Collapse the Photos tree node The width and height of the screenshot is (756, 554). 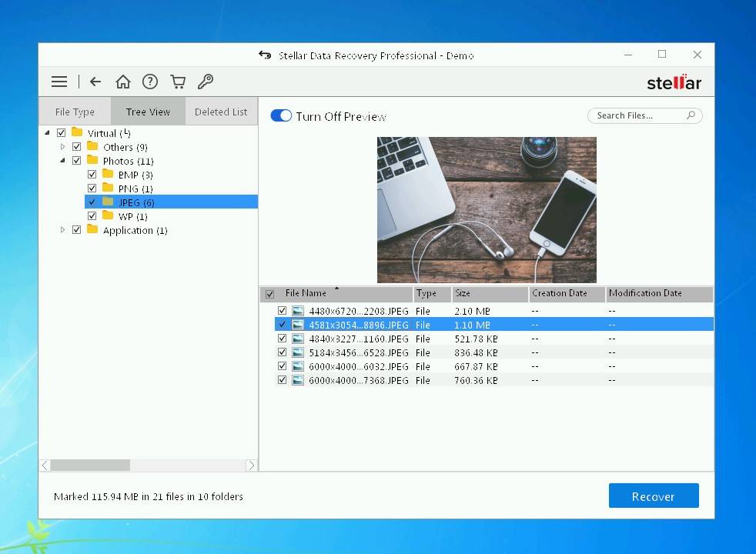[x=62, y=160]
